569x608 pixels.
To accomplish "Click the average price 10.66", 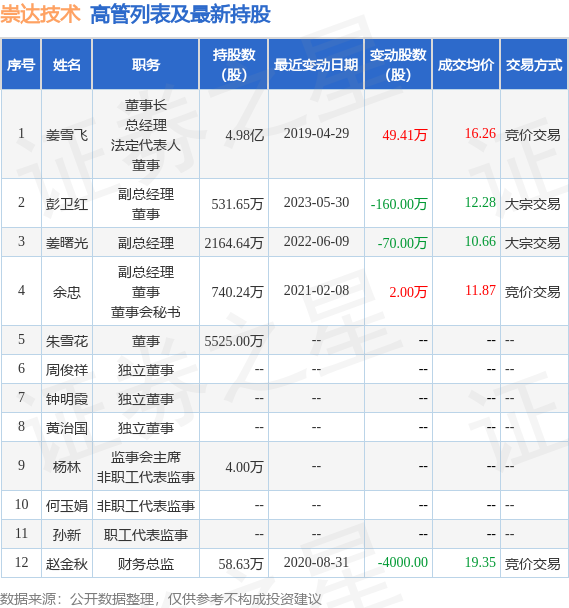I will tap(480, 242).
